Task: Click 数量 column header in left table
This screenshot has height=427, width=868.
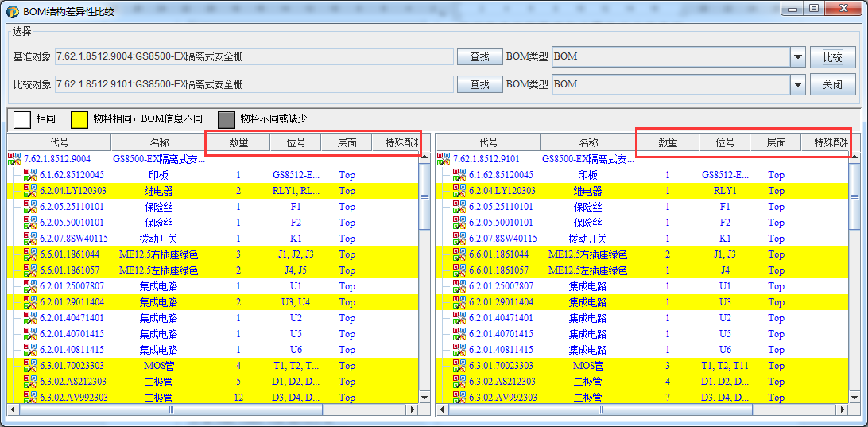Action: [x=238, y=142]
